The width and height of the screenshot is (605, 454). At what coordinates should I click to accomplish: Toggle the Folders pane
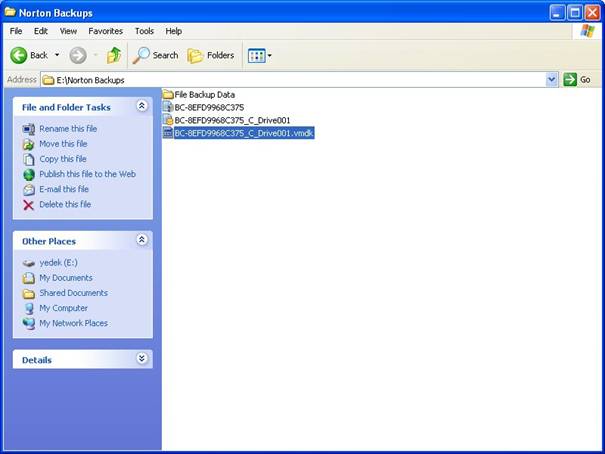(x=211, y=56)
